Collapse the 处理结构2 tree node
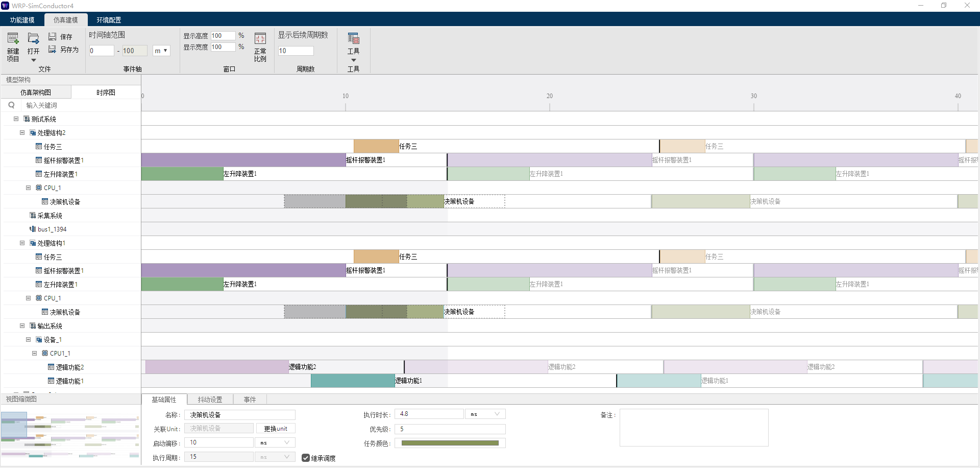The height and width of the screenshot is (468, 980). (x=22, y=133)
